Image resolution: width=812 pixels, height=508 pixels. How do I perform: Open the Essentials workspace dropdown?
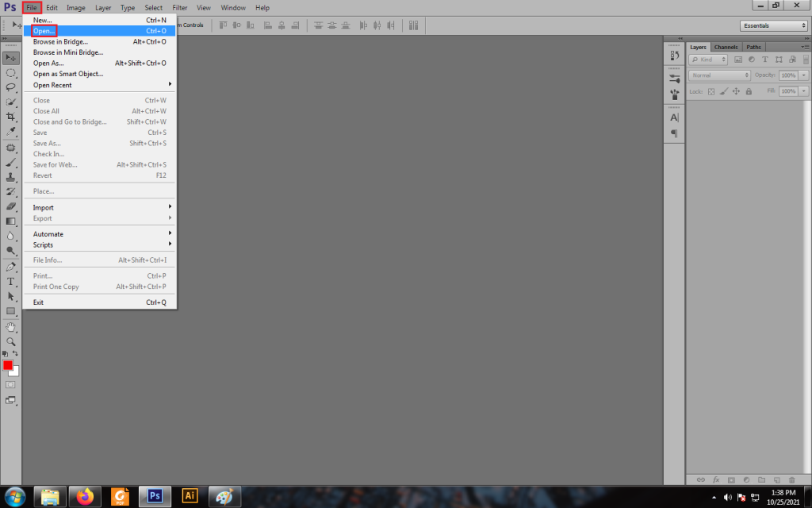(773, 25)
